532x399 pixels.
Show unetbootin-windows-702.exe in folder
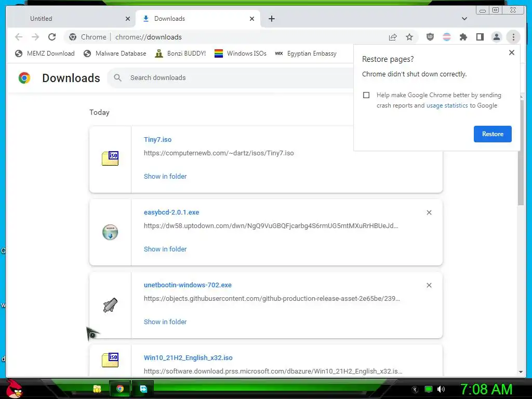click(165, 322)
